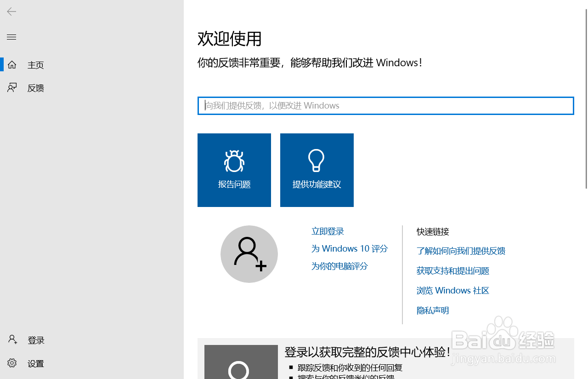Viewport: 588px width, 379px height.
Task: Open the 隐私声明 link
Action: pos(433,310)
